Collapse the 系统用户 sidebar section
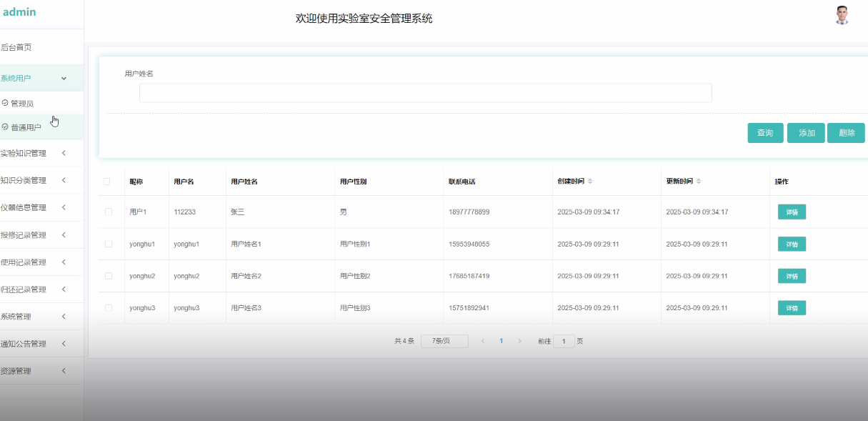Image resolution: width=868 pixels, height=421 pixels. tap(42, 78)
